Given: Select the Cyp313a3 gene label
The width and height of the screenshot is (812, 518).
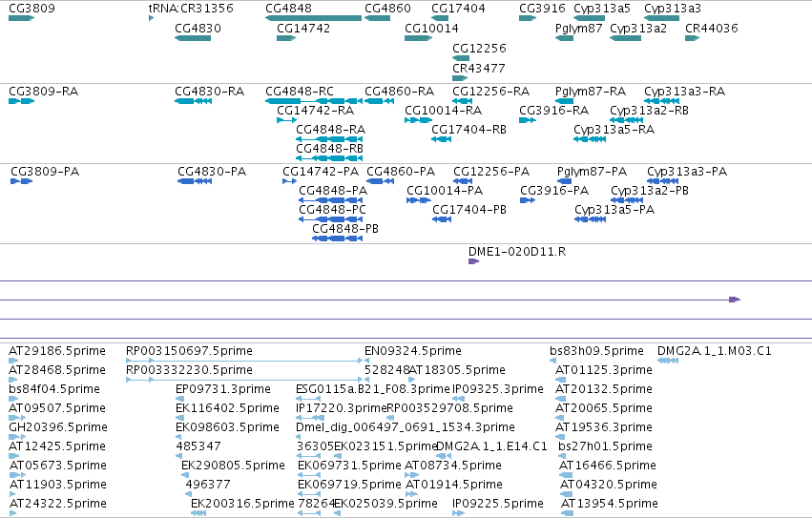Looking at the screenshot, I should 672,9.
